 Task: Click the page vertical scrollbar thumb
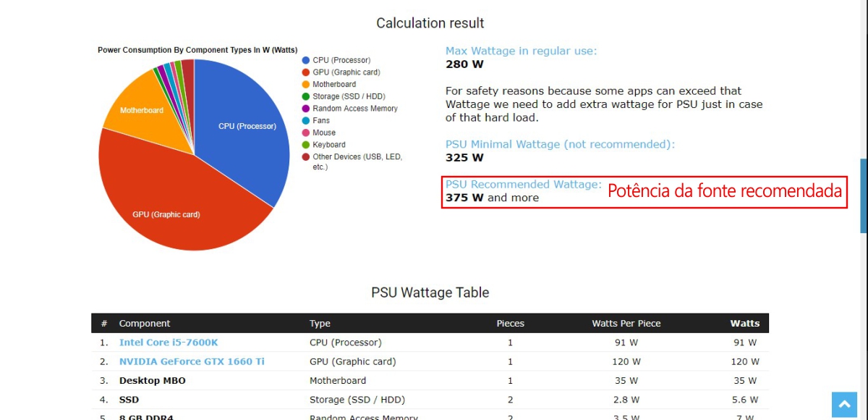tap(864, 196)
